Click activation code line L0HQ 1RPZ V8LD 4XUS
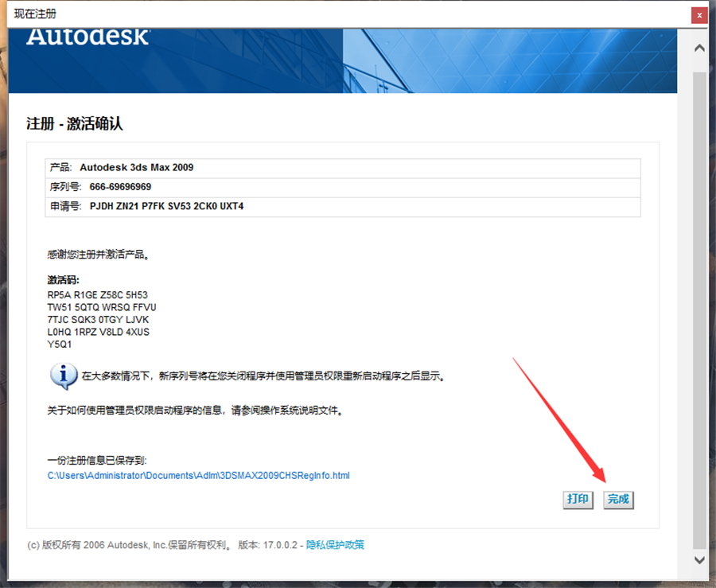 coord(98,332)
